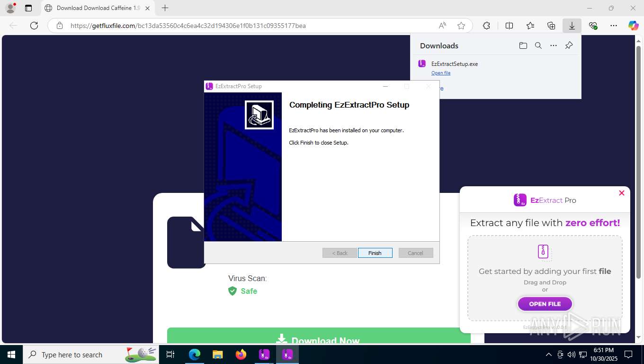The height and width of the screenshot is (364, 644).
Task: Refresh the page
Action: [34, 26]
